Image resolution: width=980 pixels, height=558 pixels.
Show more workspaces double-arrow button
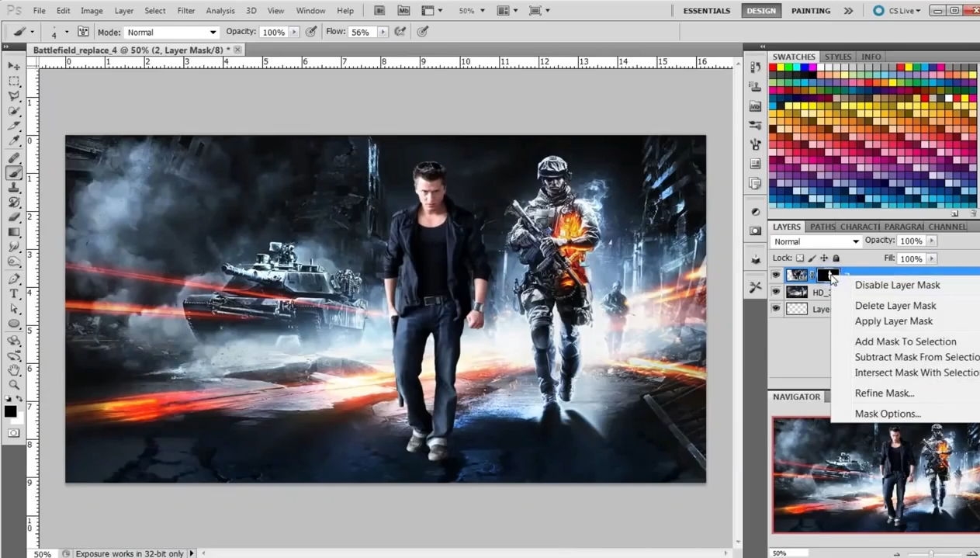pos(848,11)
